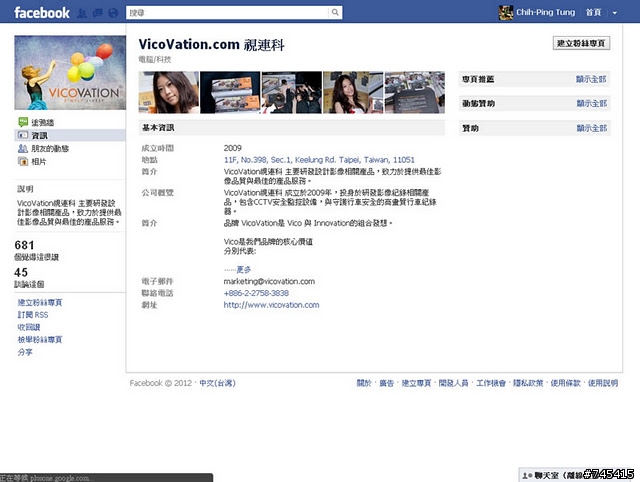Screen dimensions: 640x482
Task: Select 資訊 info item in sidebar
Action: [70, 135]
